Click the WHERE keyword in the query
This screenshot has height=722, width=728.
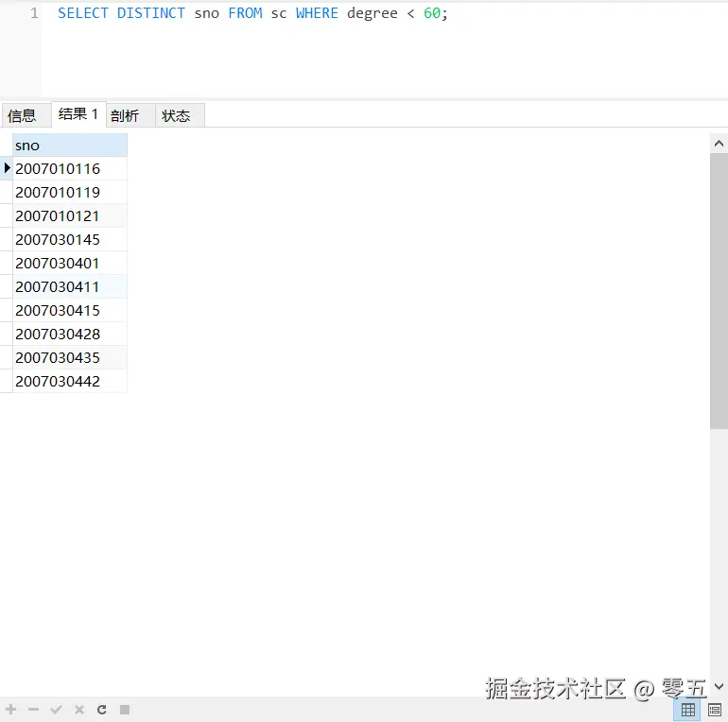click(317, 13)
